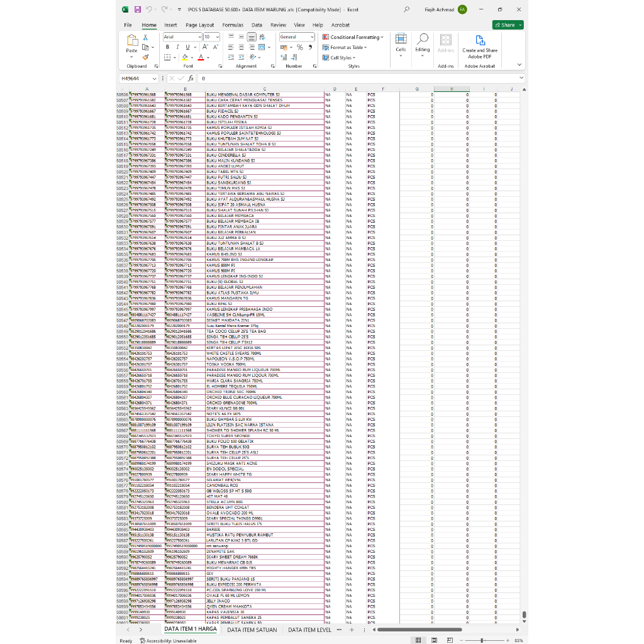The height and width of the screenshot is (644, 644).
Task: Click the Percent Style icon
Action: click(300, 47)
